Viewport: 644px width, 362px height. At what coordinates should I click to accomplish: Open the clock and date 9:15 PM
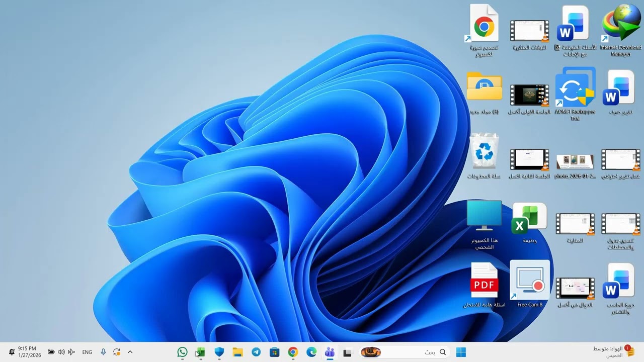29,352
